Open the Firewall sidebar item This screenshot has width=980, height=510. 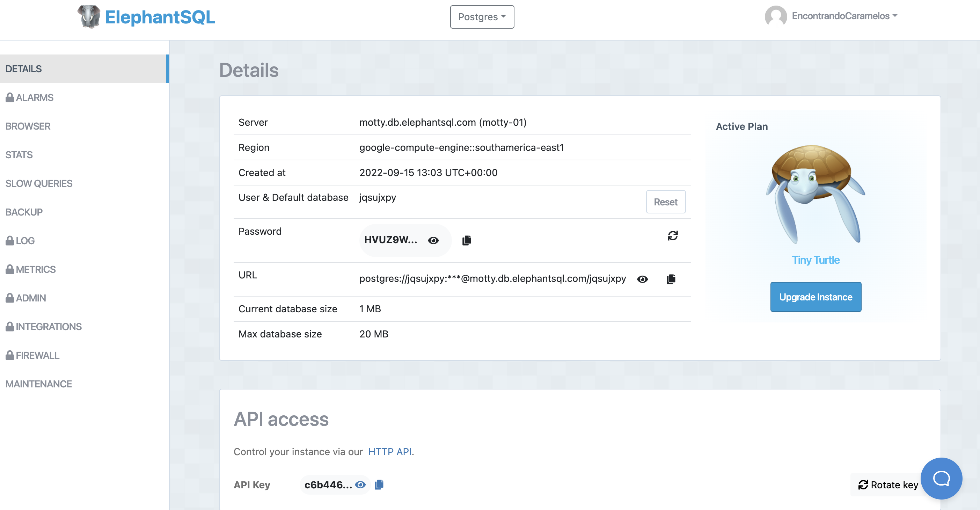(37, 355)
